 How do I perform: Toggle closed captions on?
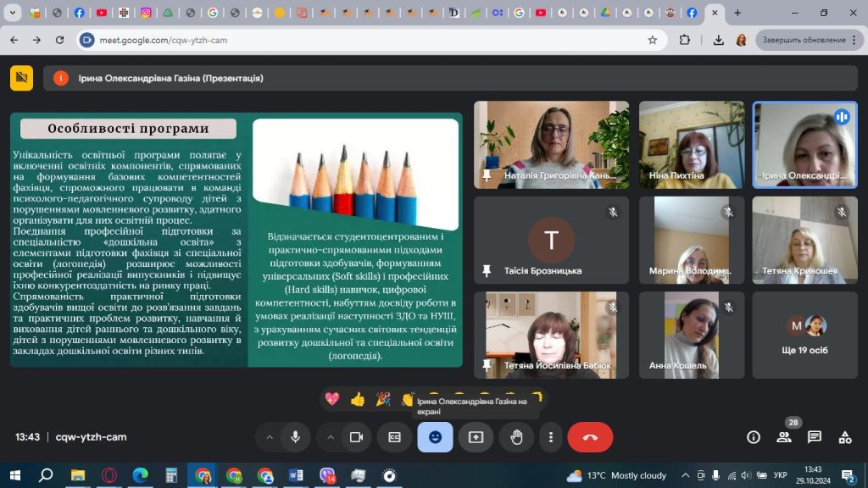tap(394, 437)
